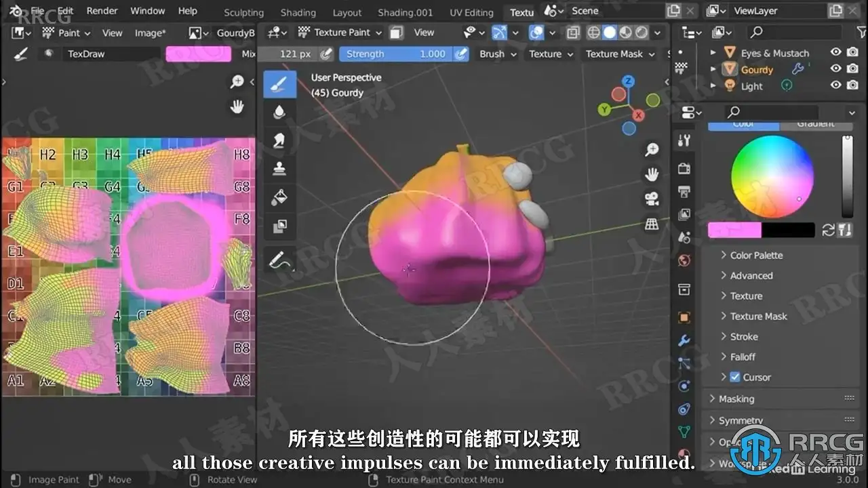Select the Soften tool
Screen dimensions: 868x488
click(x=279, y=113)
